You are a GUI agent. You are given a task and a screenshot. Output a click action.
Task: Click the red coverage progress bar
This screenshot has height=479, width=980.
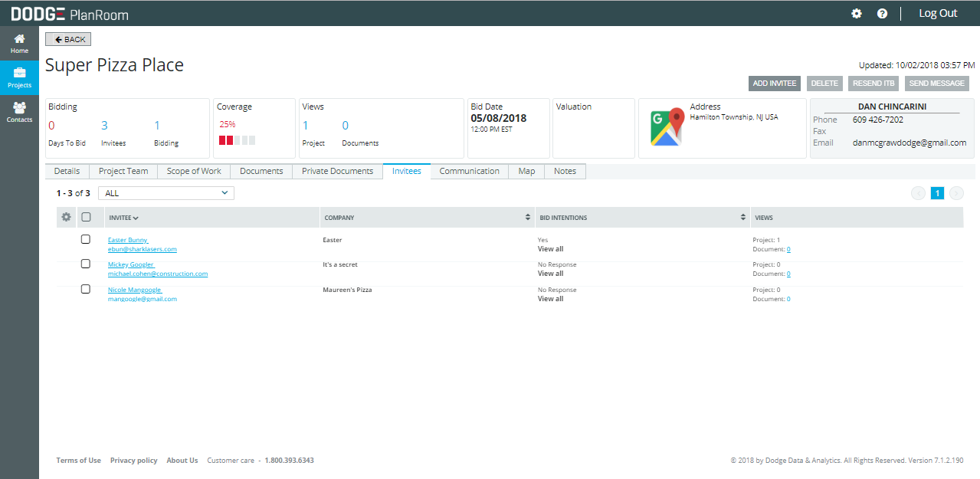click(227, 140)
